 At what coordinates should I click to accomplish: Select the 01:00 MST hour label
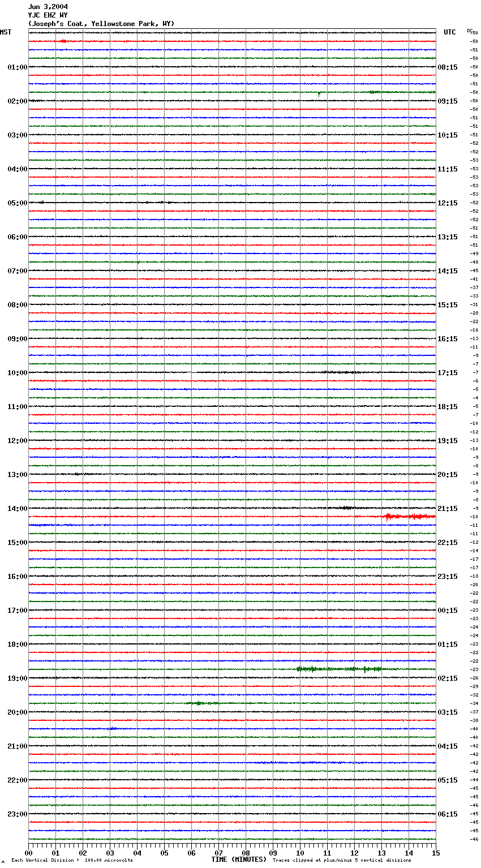[x=18, y=67]
